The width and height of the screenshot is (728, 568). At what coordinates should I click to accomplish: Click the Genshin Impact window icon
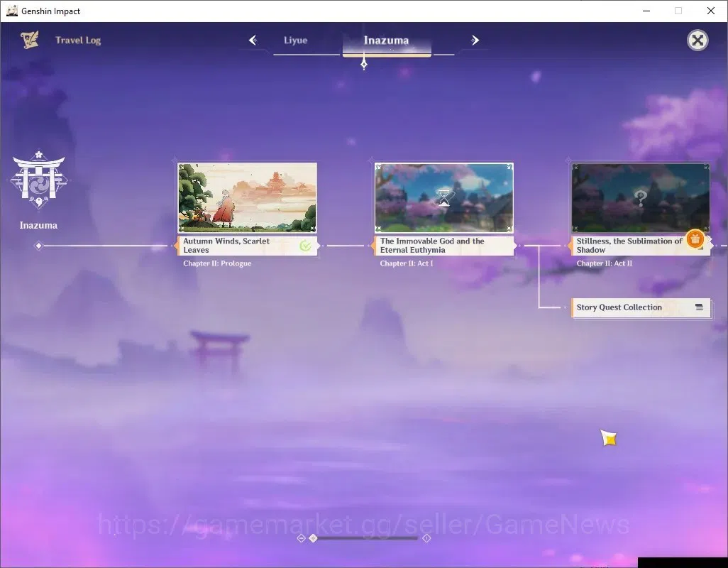(x=12, y=11)
